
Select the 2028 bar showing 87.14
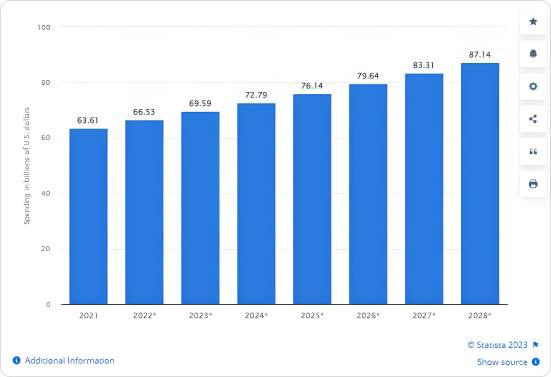[480, 184]
